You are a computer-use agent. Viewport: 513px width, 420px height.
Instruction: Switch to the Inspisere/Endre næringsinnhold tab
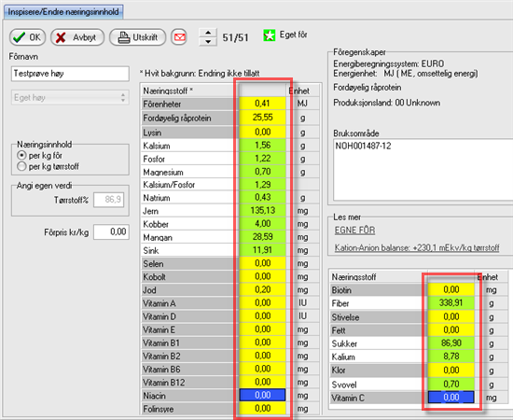(63, 12)
